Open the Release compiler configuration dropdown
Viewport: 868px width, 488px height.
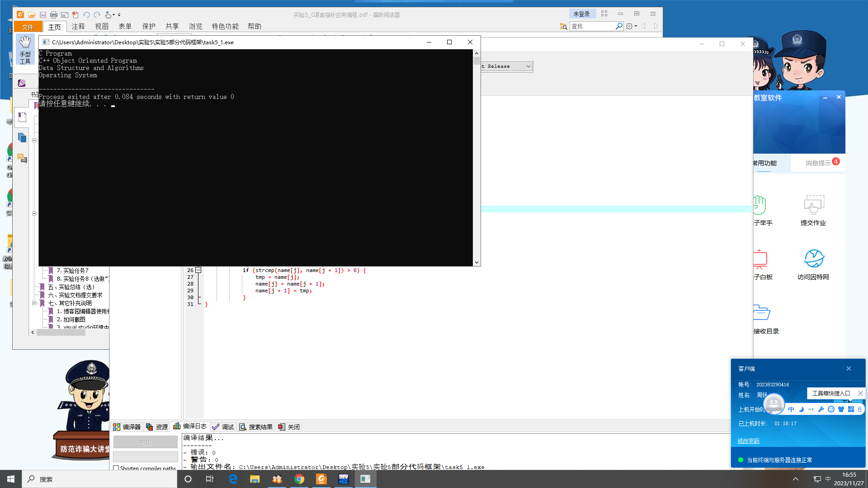[528, 66]
